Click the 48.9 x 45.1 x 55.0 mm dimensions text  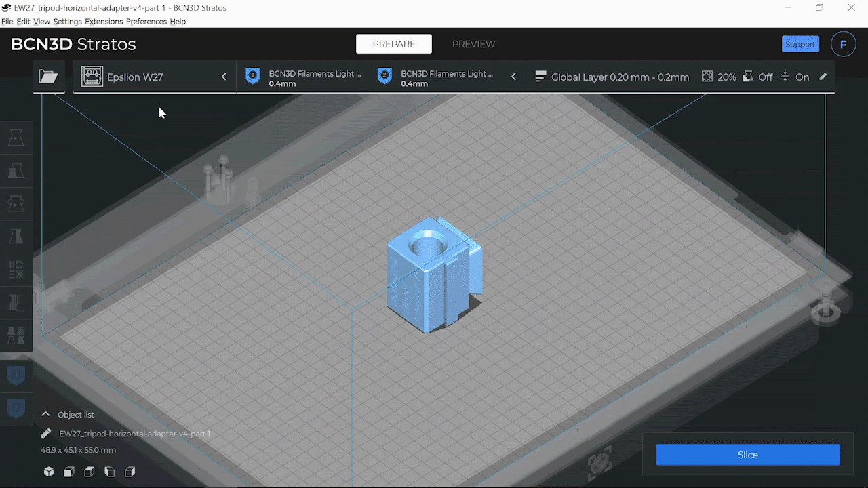click(79, 450)
